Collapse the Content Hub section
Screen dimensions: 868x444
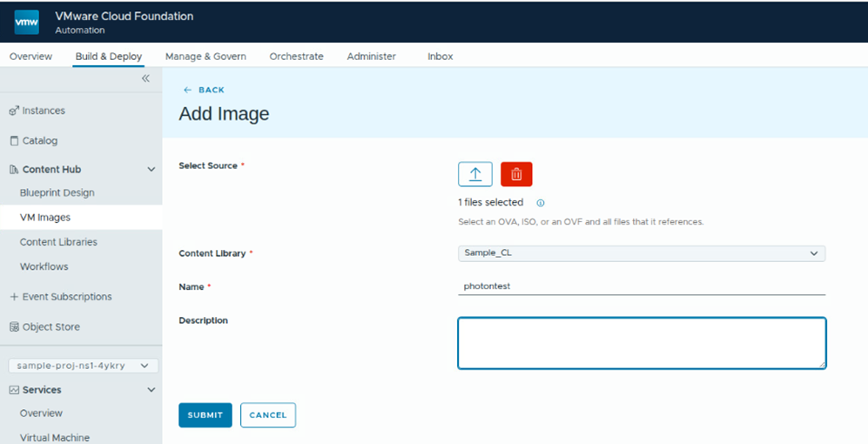(151, 170)
